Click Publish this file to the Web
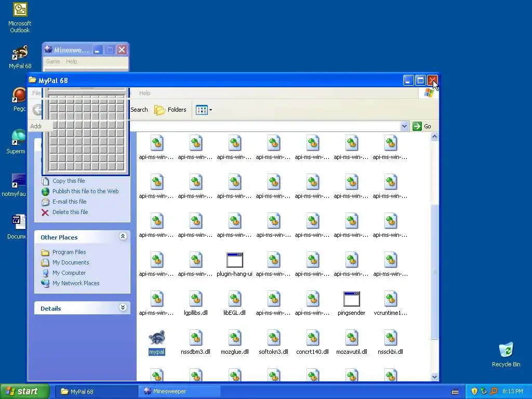Screen dimensions: 532x399 [86, 191]
